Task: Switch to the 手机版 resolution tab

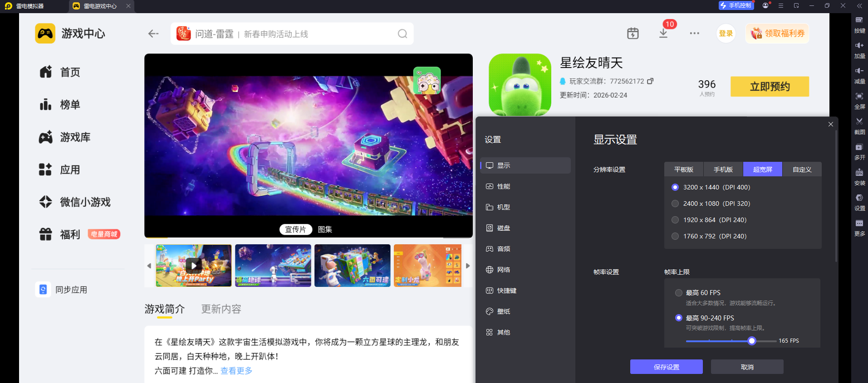Action: coord(723,169)
